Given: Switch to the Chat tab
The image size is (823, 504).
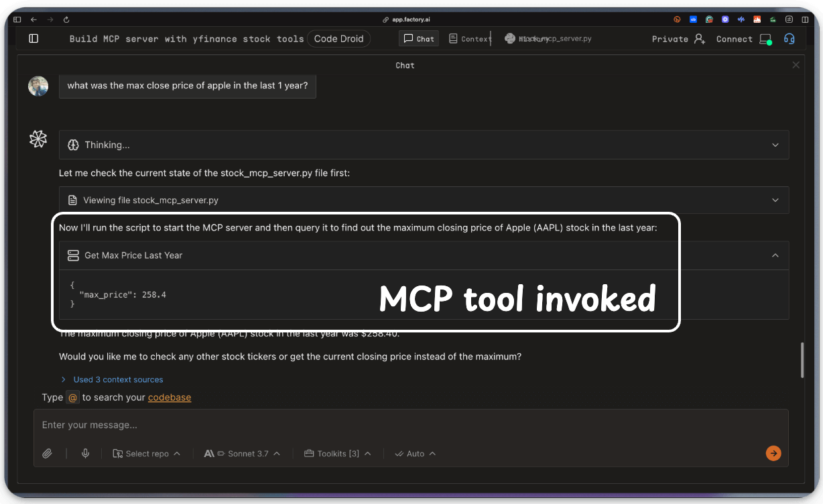Looking at the screenshot, I should tap(419, 39).
